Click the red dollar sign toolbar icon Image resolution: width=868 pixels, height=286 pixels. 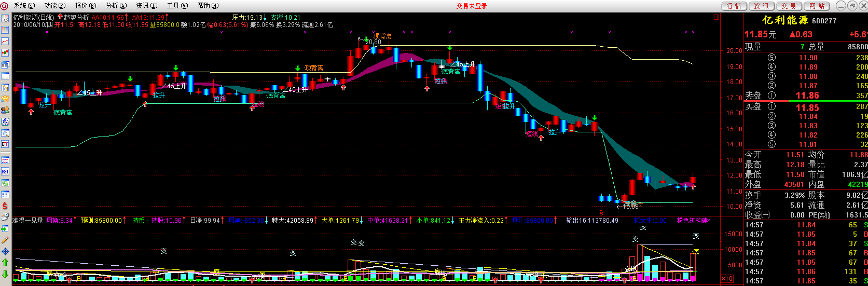pyautogui.click(x=5, y=206)
